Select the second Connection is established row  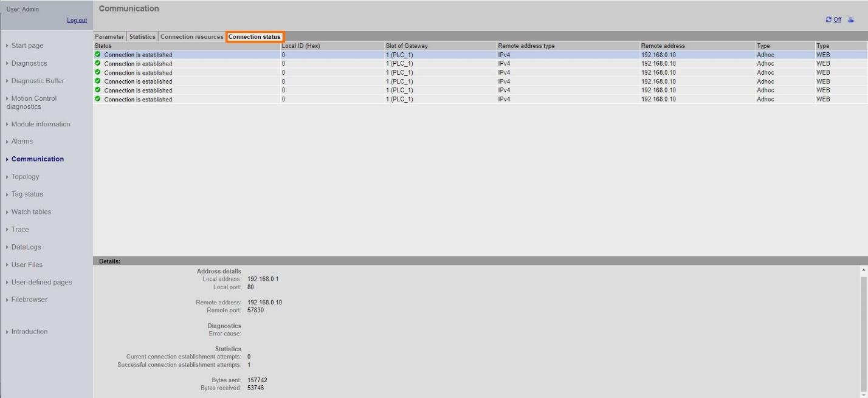click(138, 63)
